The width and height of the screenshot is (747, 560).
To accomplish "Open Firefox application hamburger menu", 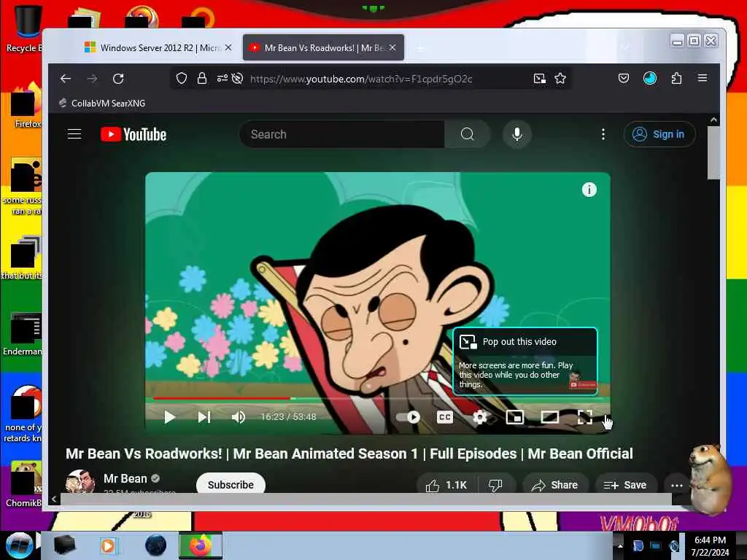I will tap(703, 78).
